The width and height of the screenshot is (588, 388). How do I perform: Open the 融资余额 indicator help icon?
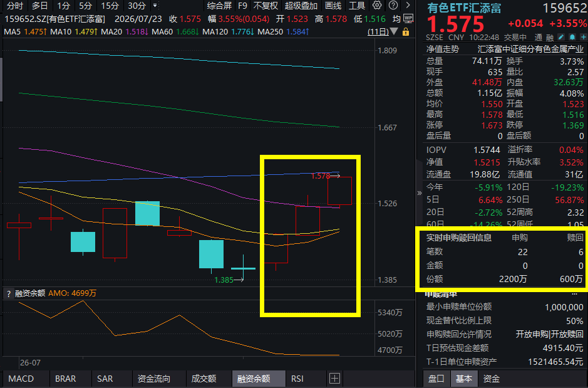pos(9,293)
